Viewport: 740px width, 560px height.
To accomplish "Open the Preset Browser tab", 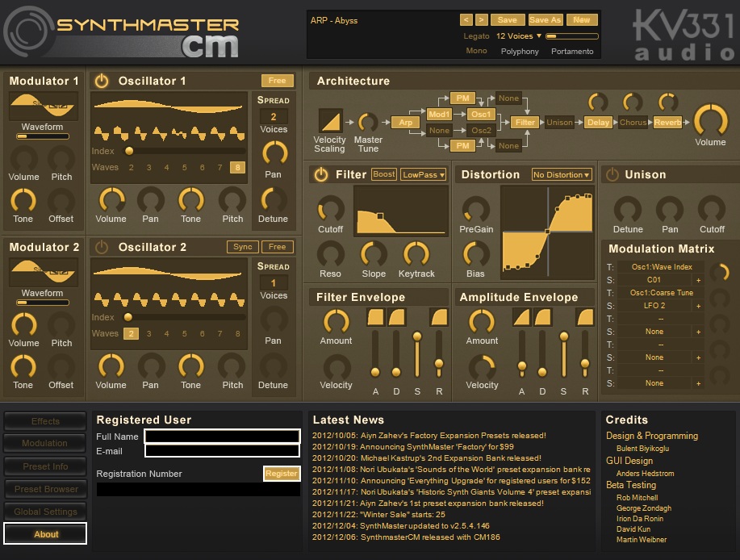I will point(45,489).
